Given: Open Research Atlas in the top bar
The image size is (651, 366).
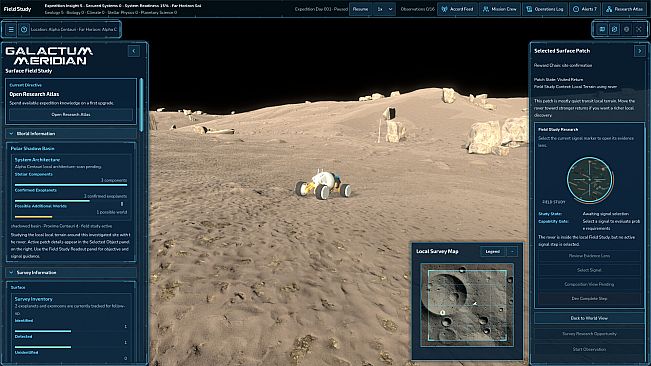Looking at the screenshot, I should point(625,9).
